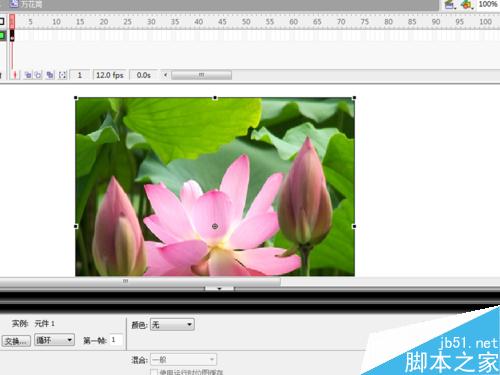Screen dimensions: 500x375
Task: Click the Center Frame icon in the timeline footer
Action: coord(14,75)
